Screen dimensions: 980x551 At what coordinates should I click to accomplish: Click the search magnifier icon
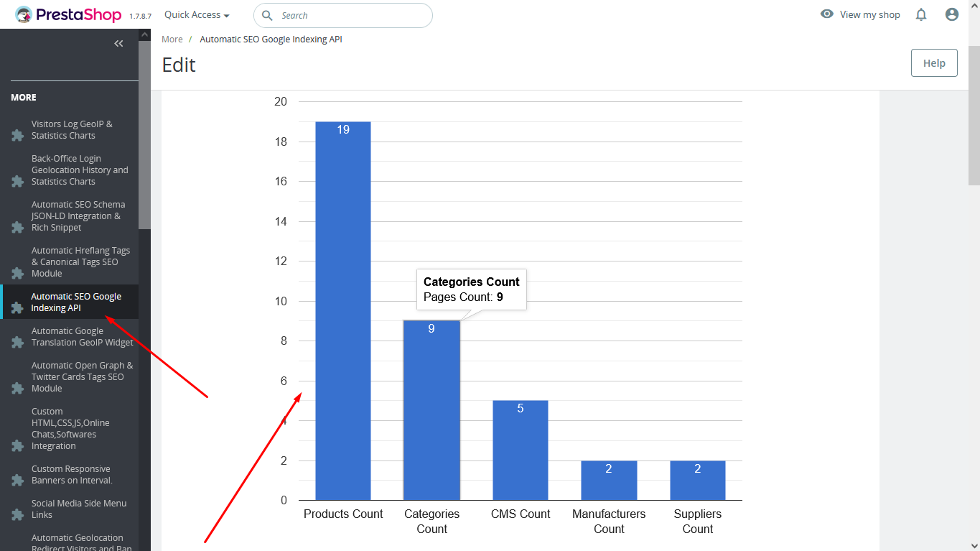point(267,15)
